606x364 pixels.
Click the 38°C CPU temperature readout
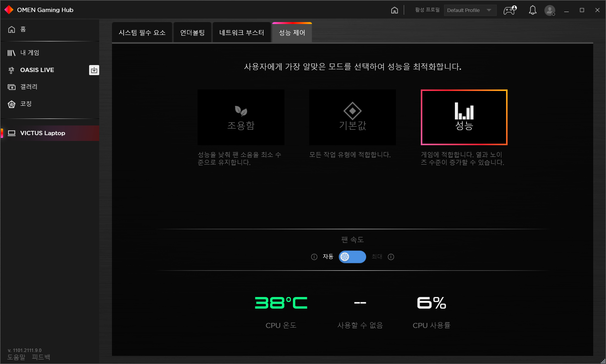[x=281, y=303]
